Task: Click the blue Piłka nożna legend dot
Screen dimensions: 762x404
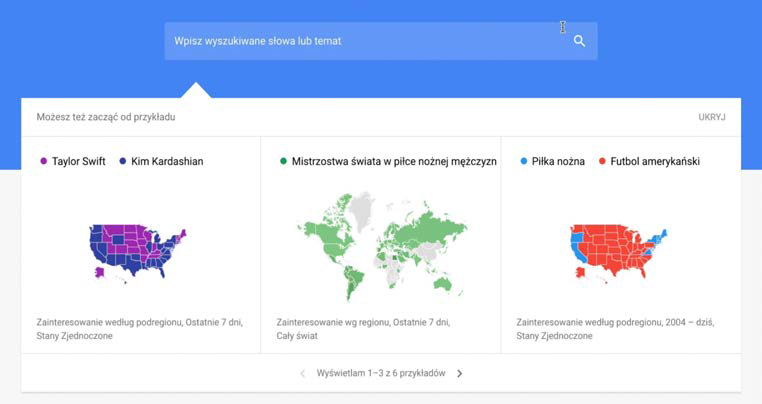Action: point(523,161)
